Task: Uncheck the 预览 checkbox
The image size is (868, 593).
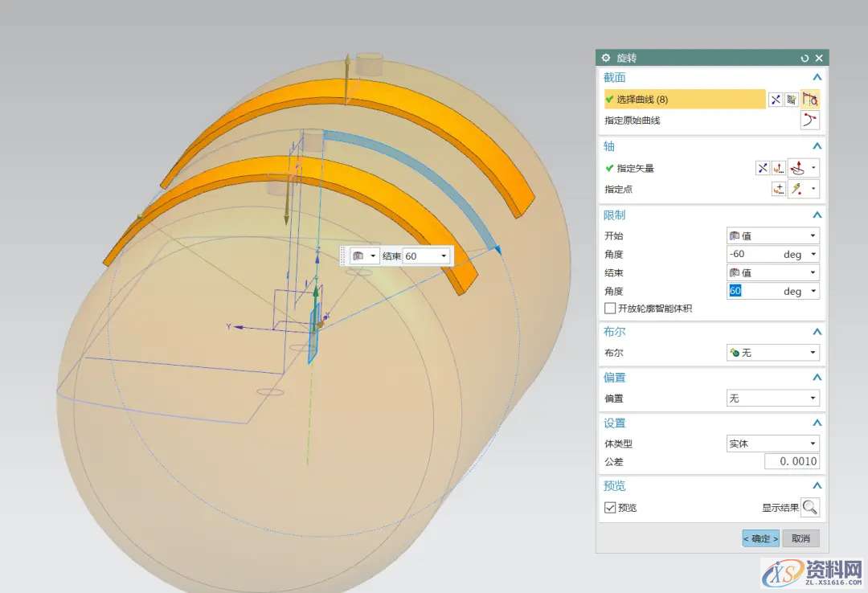Action: coord(611,508)
